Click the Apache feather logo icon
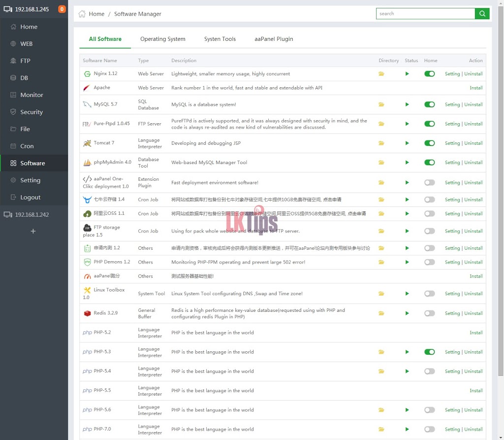The width and height of the screenshot is (504, 440). pyautogui.click(x=87, y=88)
